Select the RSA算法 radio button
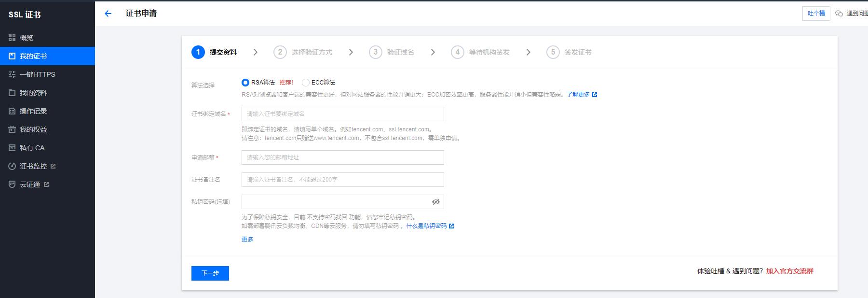Image resolution: width=868 pixels, height=298 pixels. (245, 83)
